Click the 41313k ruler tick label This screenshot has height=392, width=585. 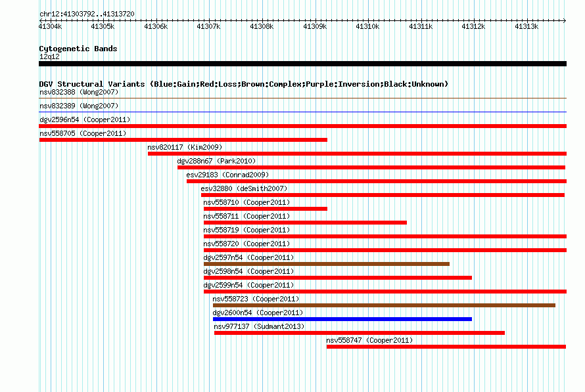pyautogui.click(x=526, y=26)
